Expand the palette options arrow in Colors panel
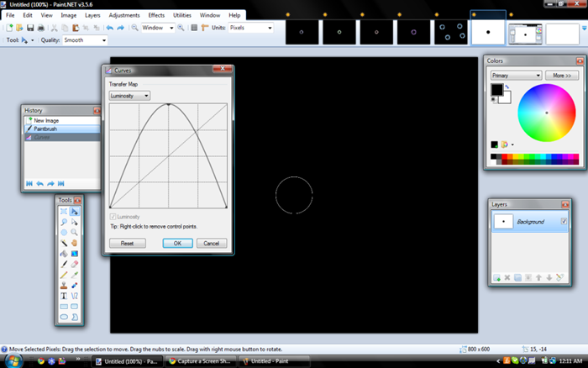 click(x=512, y=145)
